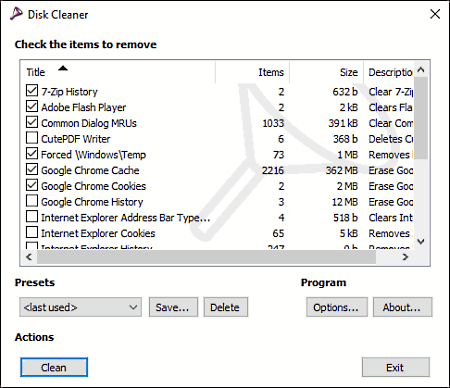
Task: Click the Clean button
Action: pyautogui.click(x=54, y=367)
